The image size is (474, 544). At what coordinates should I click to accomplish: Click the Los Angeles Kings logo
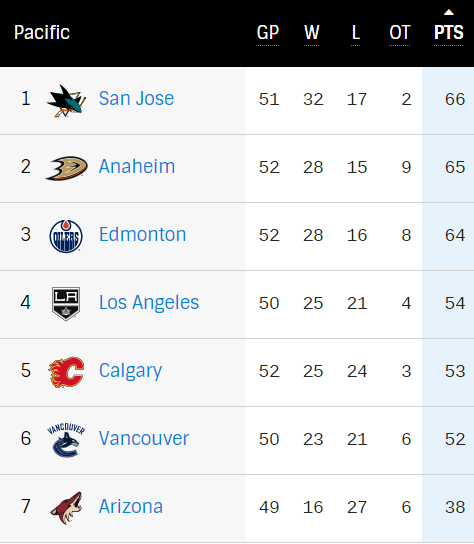tap(66, 304)
